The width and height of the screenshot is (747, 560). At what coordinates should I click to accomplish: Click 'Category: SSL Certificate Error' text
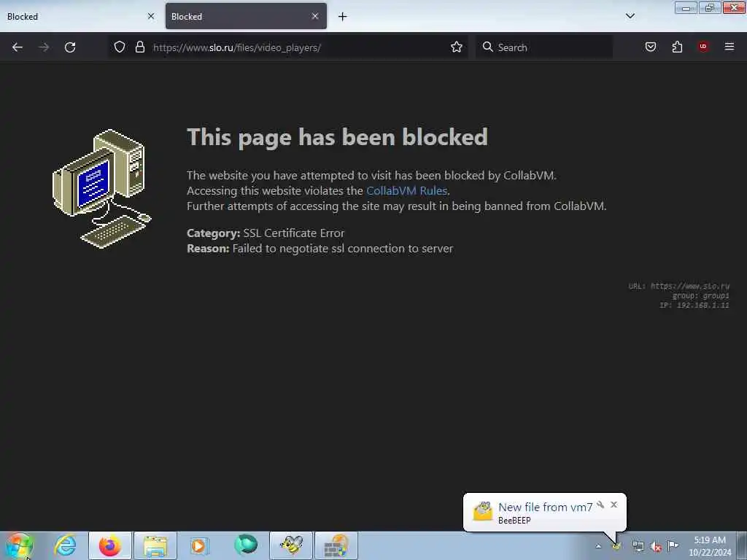(x=266, y=233)
